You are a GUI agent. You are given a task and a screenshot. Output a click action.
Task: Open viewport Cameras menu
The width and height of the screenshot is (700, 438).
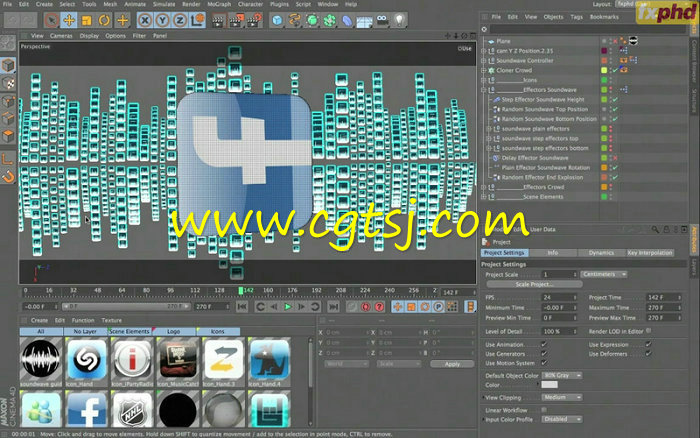(x=61, y=36)
